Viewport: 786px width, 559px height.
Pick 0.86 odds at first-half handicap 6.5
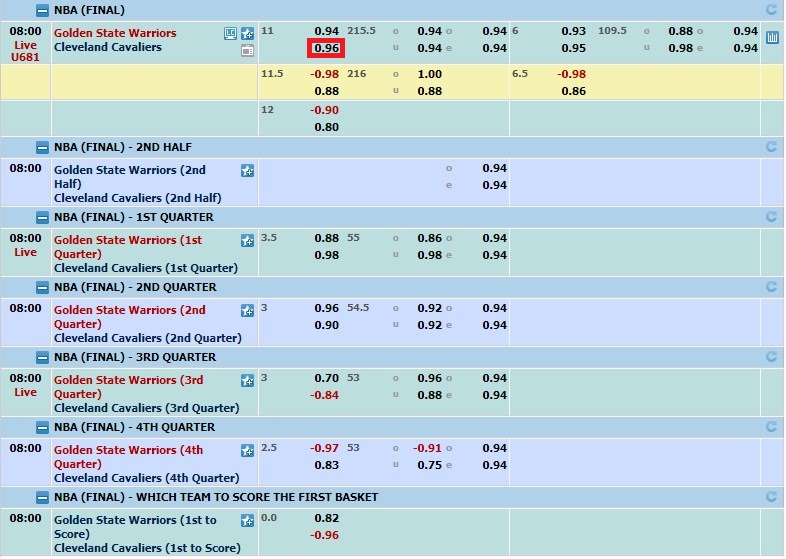[573, 91]
